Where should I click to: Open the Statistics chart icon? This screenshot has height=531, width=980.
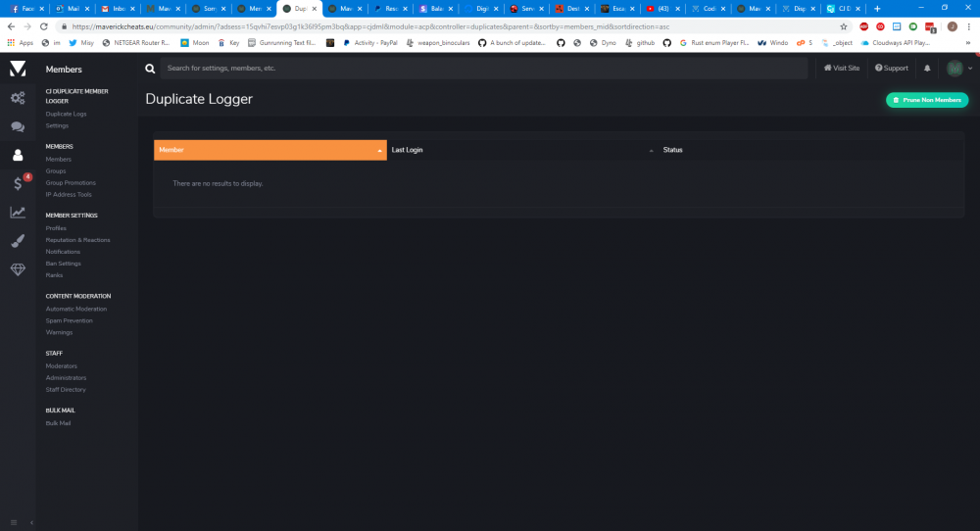(18, 212)
